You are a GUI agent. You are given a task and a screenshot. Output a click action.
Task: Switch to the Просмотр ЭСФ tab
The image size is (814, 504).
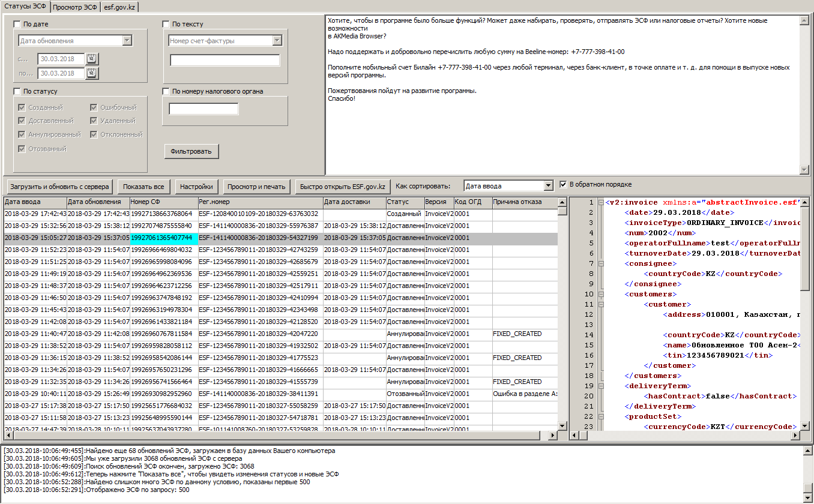75,7
